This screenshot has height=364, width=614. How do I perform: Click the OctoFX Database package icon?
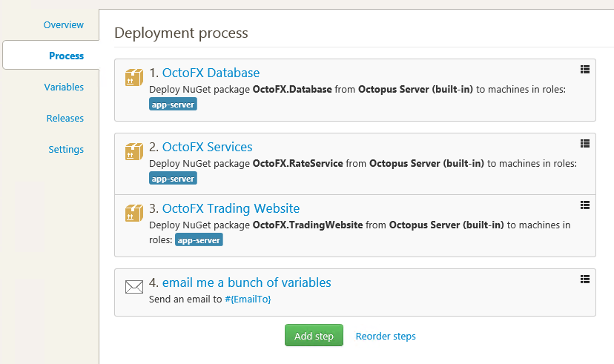[133, 78]
